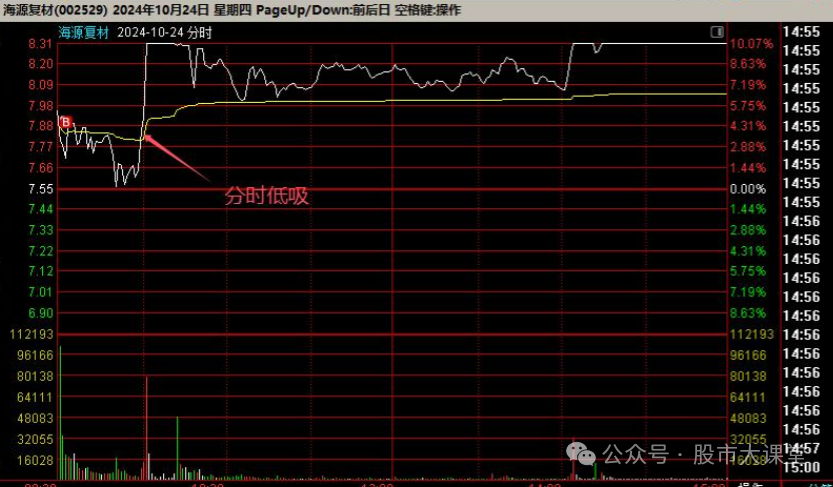Image resolution: width=833 pixels, height=487 pixels.
Task: Click the WeChat logo in the watermark
Action: point(582,454)
